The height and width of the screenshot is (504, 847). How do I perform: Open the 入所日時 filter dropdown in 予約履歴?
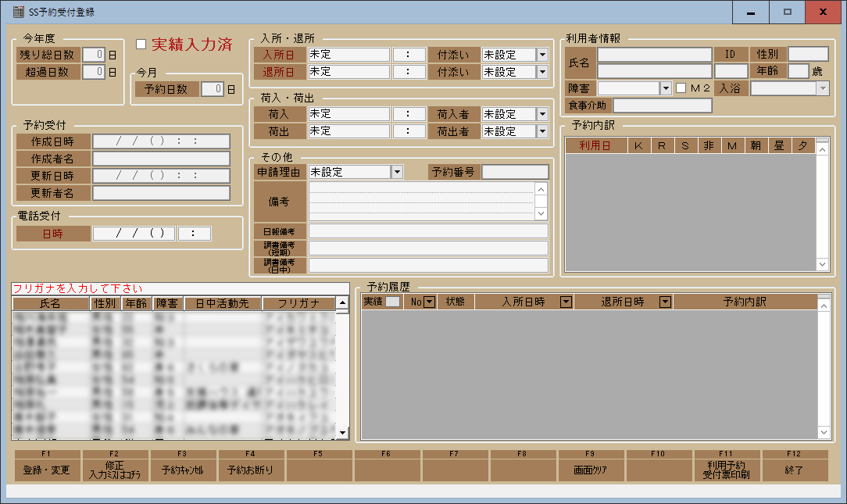[566, 302]
